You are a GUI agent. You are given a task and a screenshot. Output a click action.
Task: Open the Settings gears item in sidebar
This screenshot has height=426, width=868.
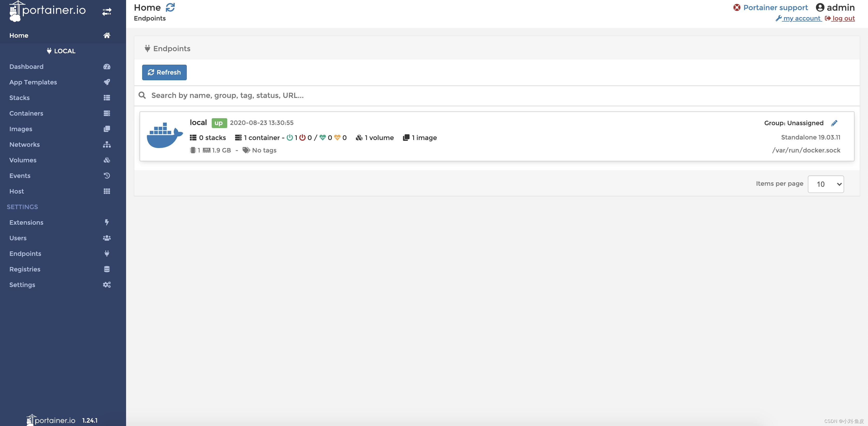pos(22,285)
